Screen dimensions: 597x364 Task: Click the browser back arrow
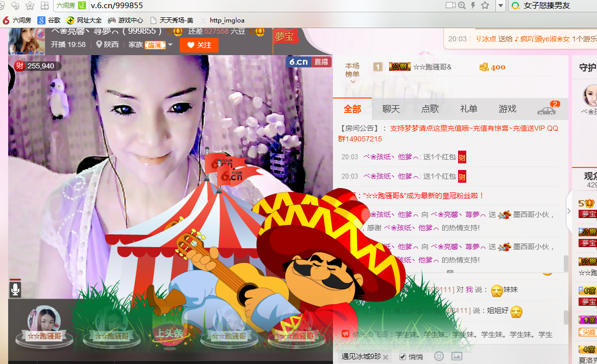[15, 5]
